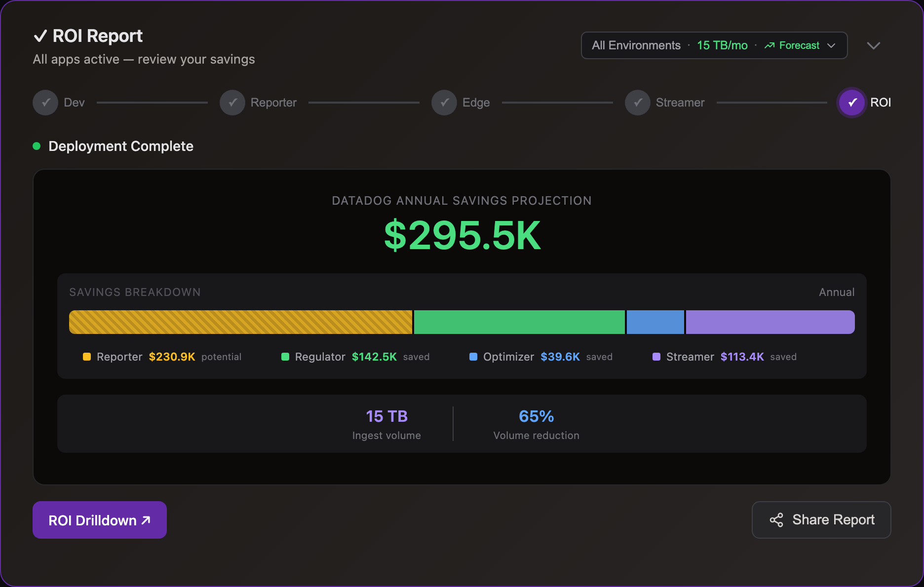Click the Edge step checkmark icon
This screenshot has height=587, width=924.
click(444, 103)
